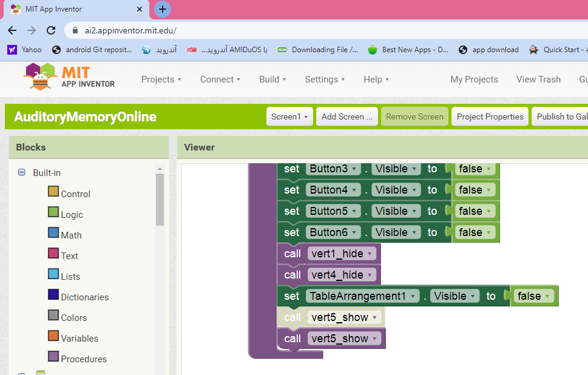Open the Build menu
This screenshot has width=588, height=375.
point(272,79)
